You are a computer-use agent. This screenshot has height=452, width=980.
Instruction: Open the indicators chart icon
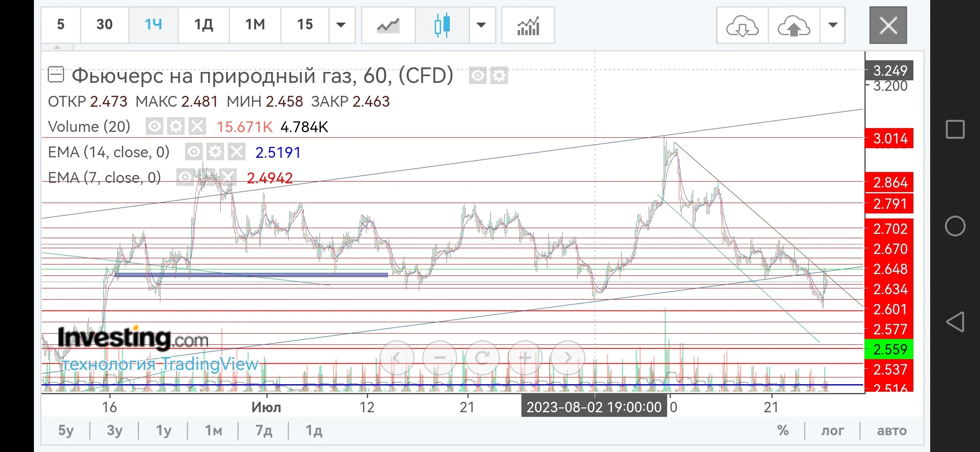pos(528,25)
